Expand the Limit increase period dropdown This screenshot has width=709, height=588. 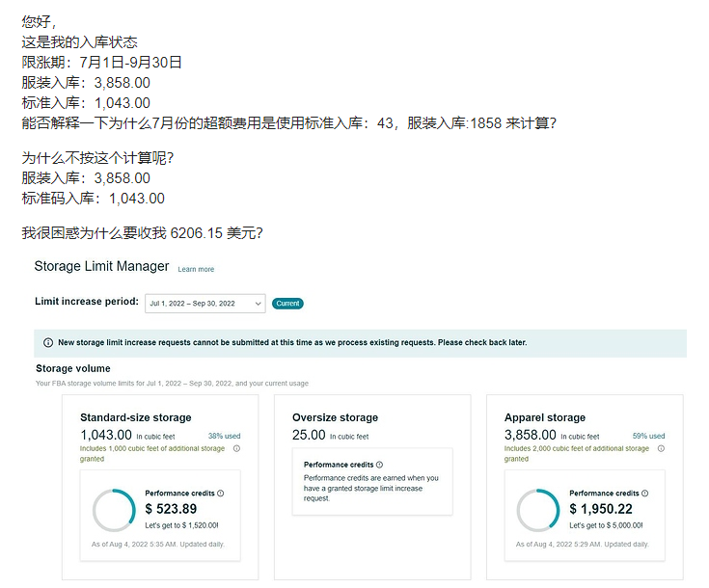(205, 304)
